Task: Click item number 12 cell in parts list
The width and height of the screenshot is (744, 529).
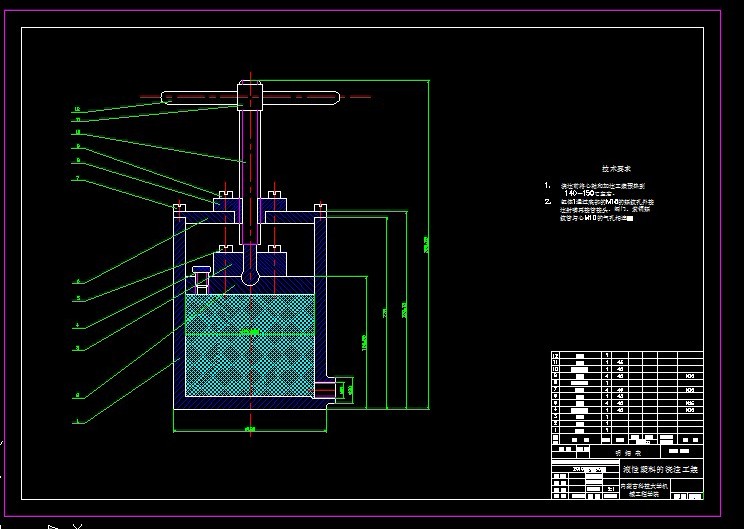Action: pos(555,355)
